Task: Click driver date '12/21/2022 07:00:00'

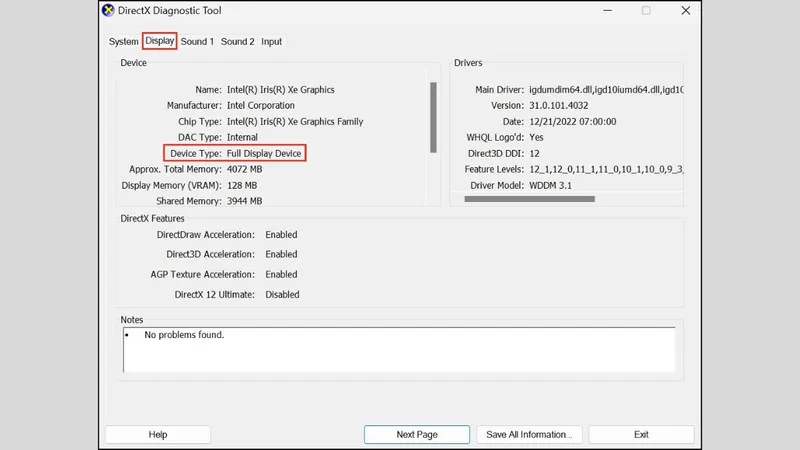Action: tap(572, 121)
